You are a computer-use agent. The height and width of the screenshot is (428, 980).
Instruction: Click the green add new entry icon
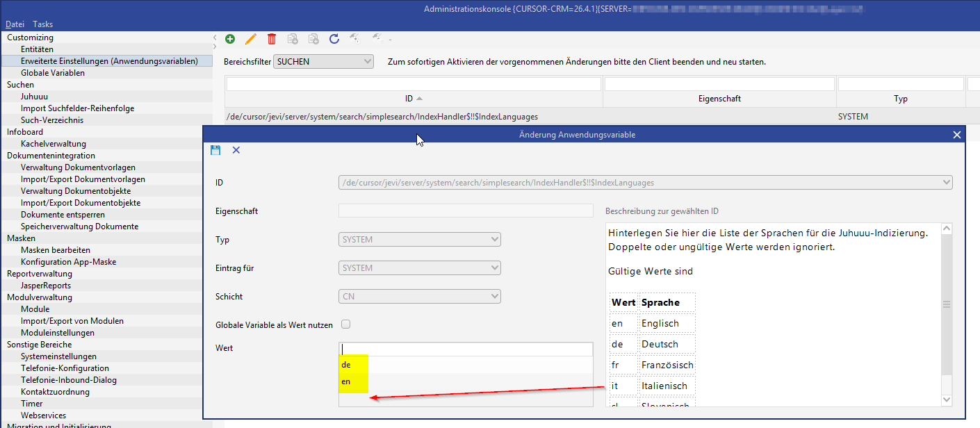coord(230,39)
